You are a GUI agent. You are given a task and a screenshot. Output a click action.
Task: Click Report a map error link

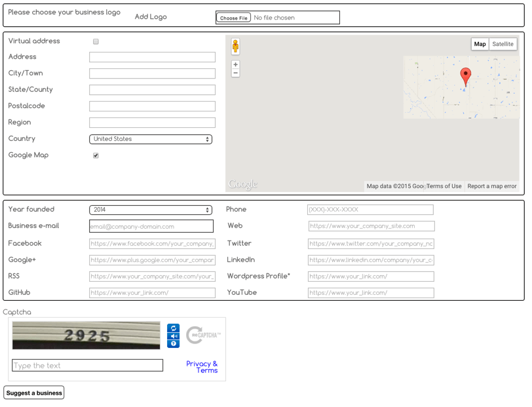coord(491,186)
